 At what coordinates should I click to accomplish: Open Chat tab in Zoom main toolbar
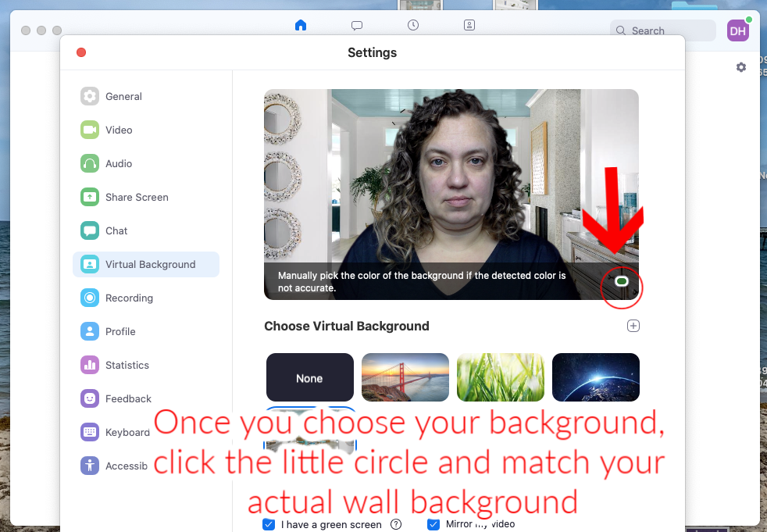[357, 26]
